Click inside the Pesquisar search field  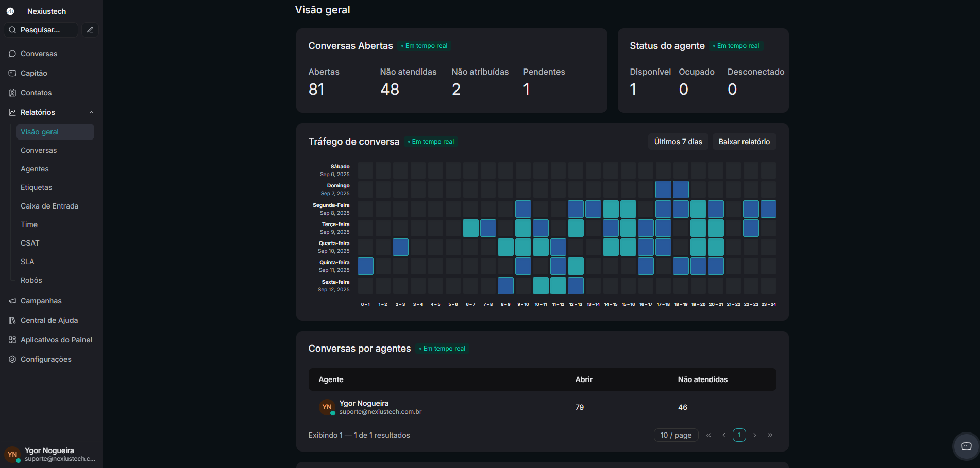pyautogui.click(x=41, y=30)
